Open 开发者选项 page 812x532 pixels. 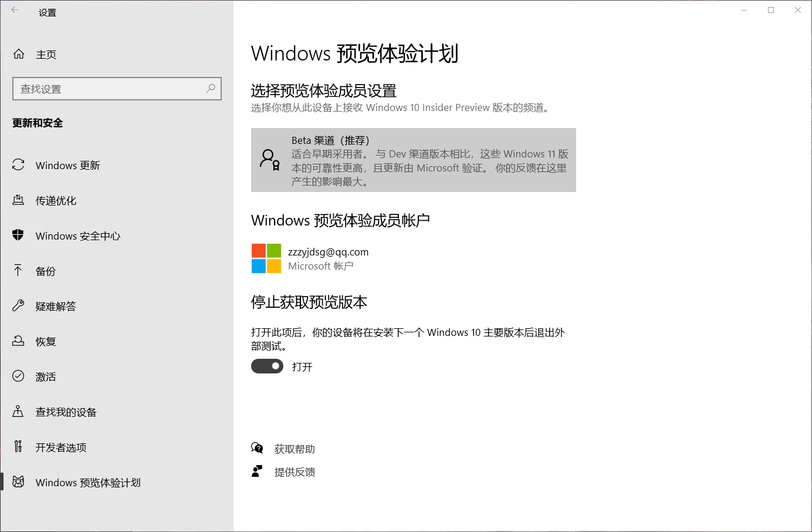[x=117, y=447]
